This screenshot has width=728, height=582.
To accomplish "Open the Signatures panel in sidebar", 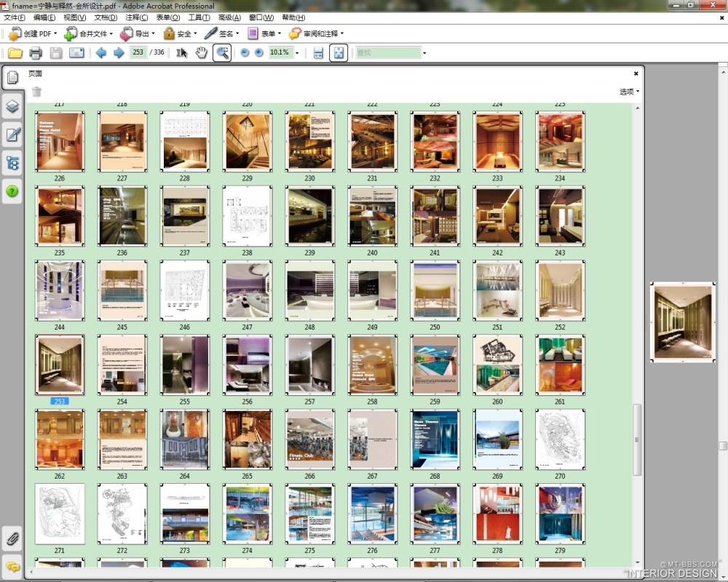I will [12, 135].
